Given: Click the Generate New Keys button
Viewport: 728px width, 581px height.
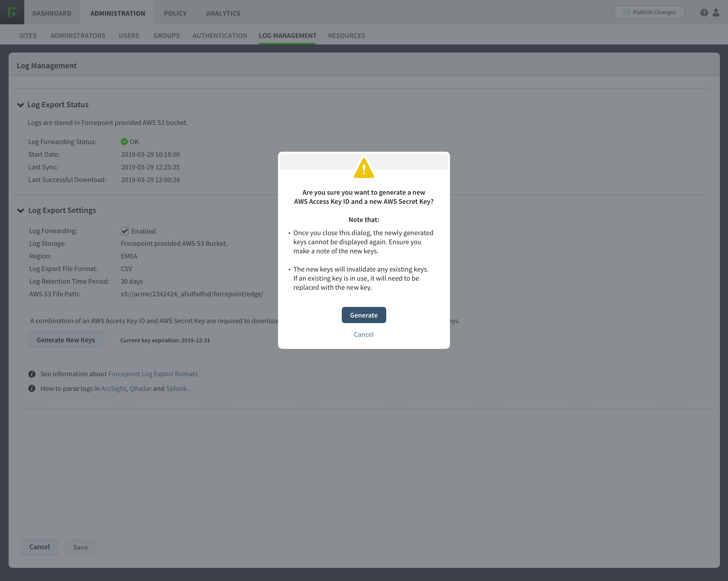Looking at the screenshot, I should tap(65, 340).
